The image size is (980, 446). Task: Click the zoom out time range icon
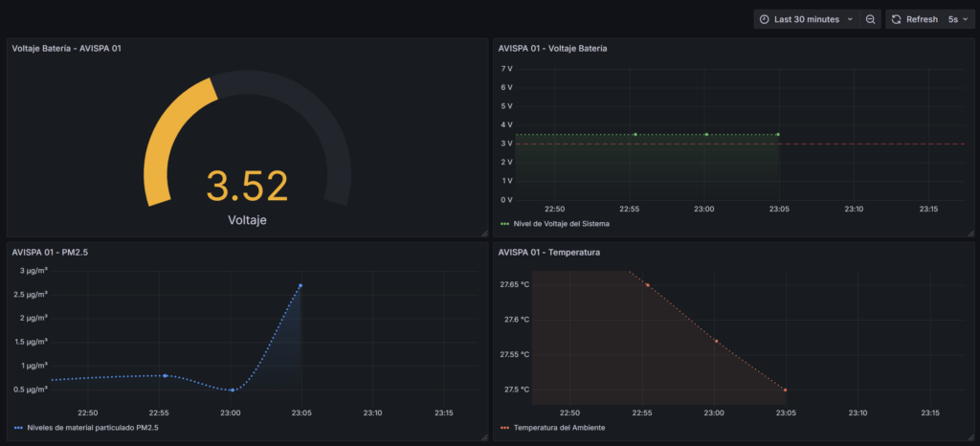(x=870, y=19)
